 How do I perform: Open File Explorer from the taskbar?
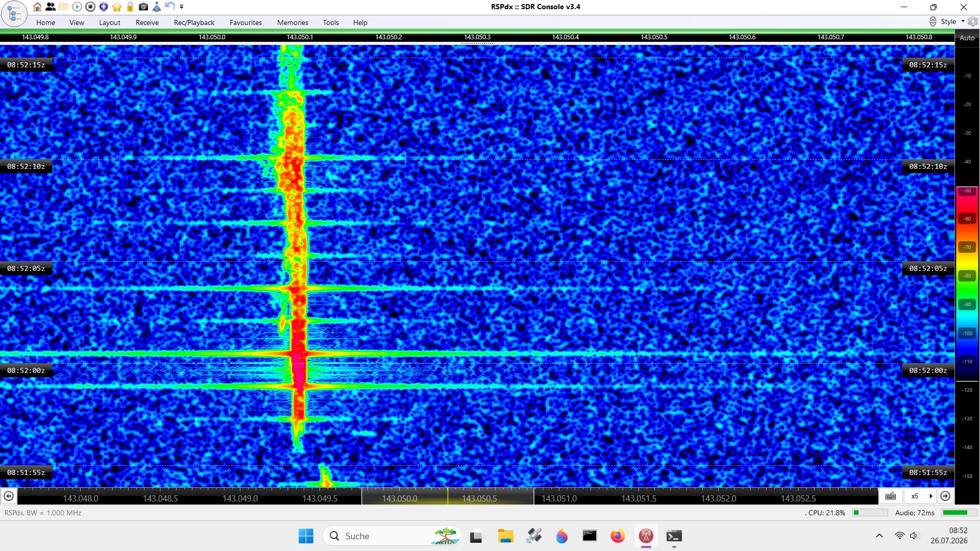505,536
